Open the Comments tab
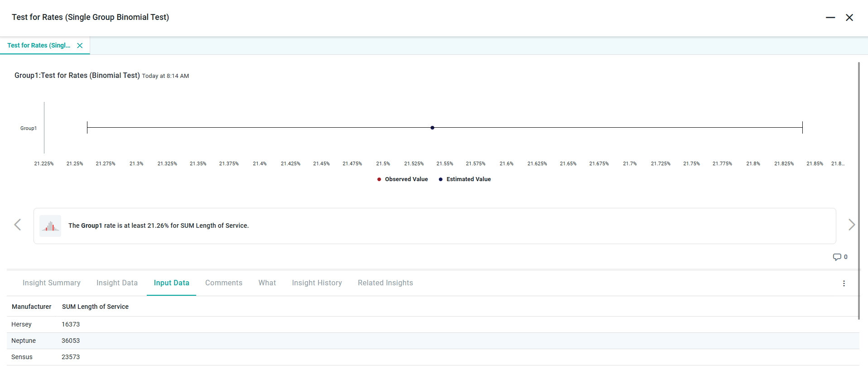This screenshot has height=389, width=868. [224, 283]
